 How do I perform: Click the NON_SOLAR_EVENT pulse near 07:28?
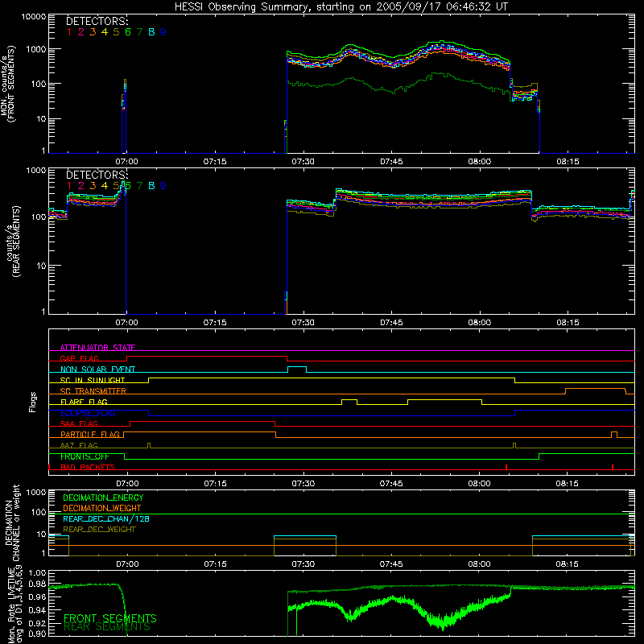click(297, 369)
